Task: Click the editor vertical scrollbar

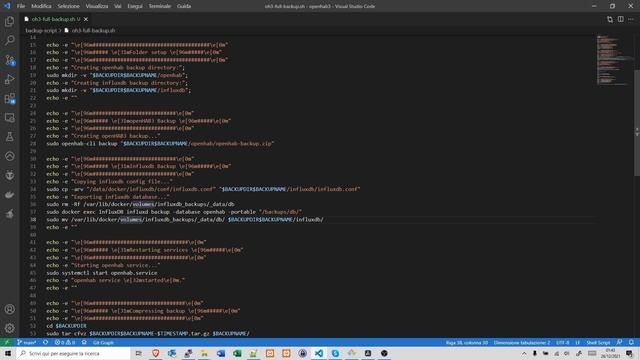Action: (637, 122)
